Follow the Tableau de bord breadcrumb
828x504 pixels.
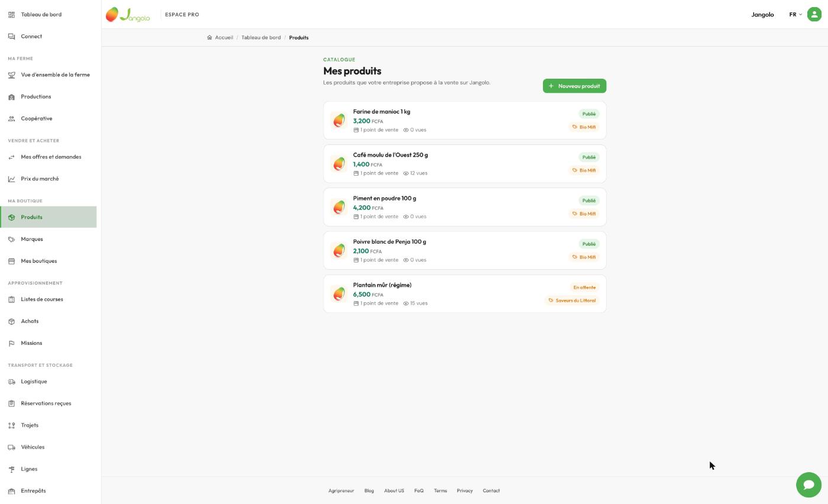(261, 38)
